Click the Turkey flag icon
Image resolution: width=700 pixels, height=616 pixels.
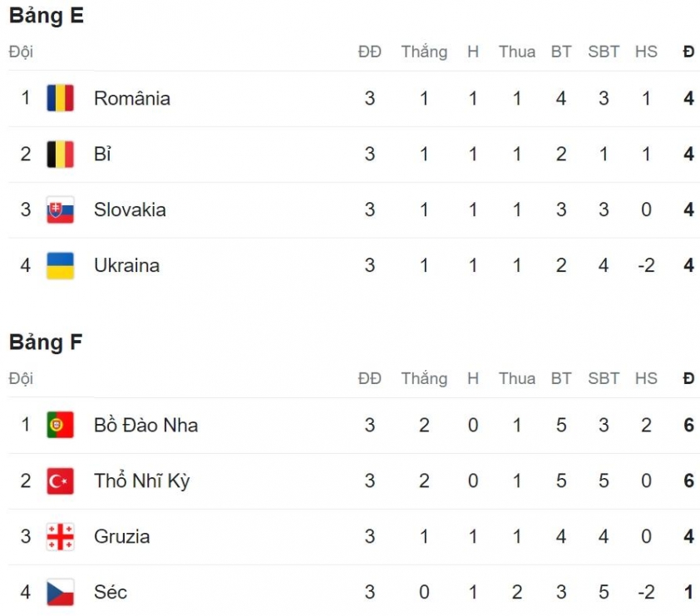coord(60,480)
